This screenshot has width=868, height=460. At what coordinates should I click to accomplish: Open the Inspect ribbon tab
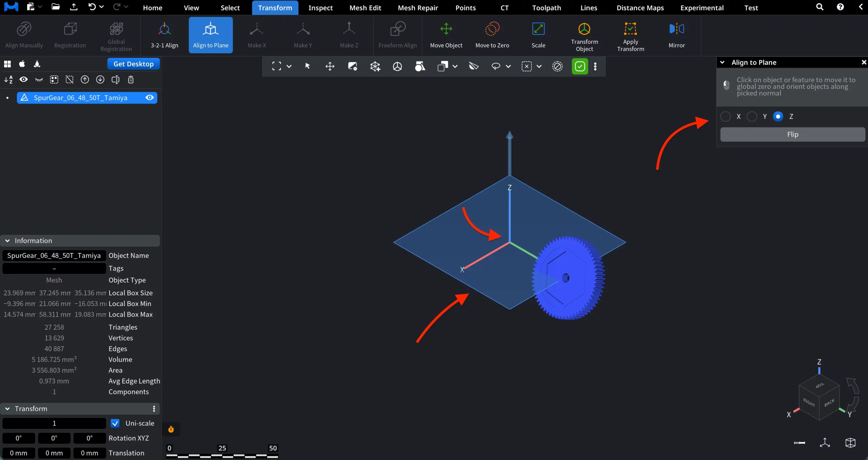coord(320,7)
